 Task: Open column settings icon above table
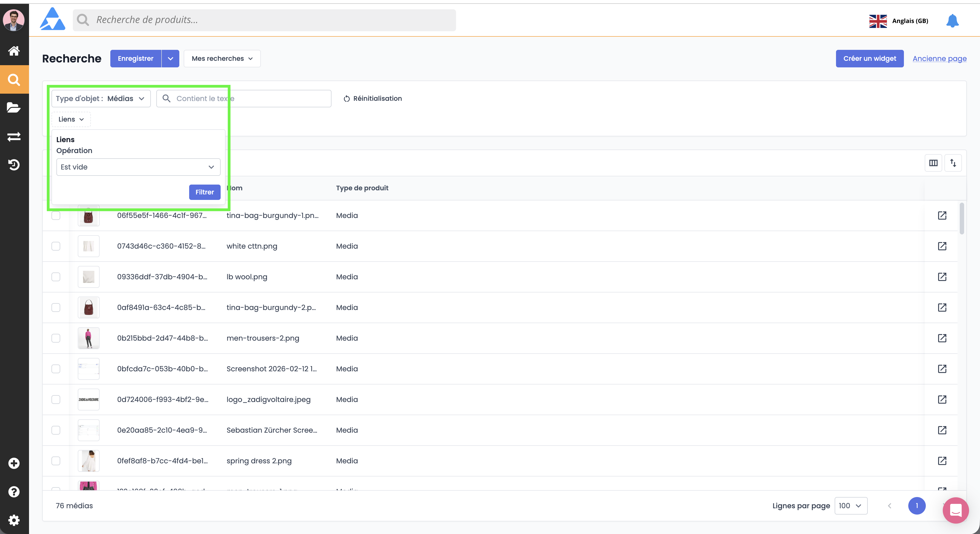(933, 163)
